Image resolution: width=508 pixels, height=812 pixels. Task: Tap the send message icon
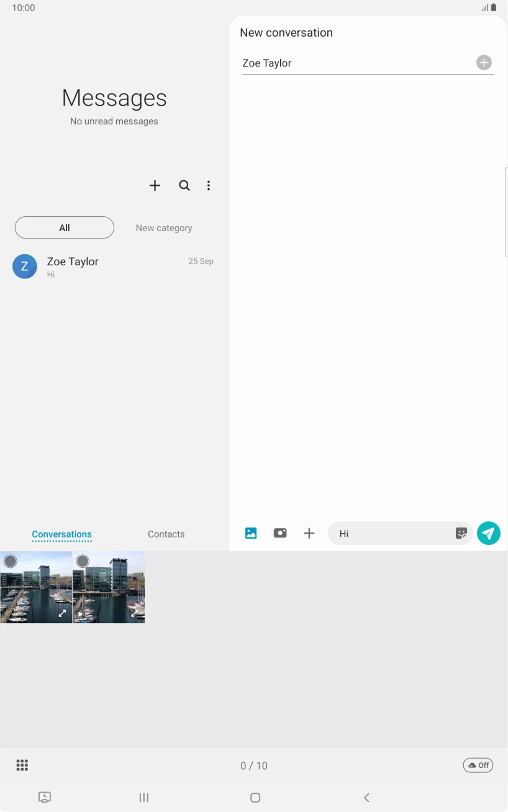(x=489, y=533)
